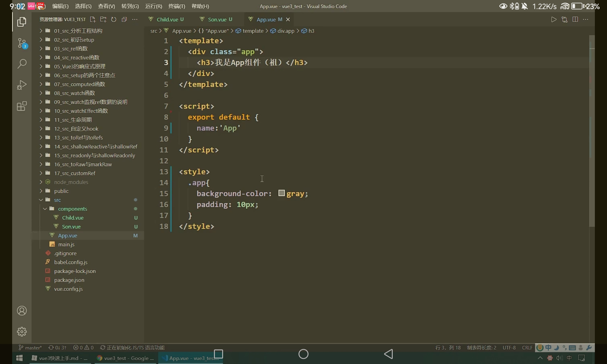Open the 终端(T) menu
607x364 pixels.
[177, 6]
